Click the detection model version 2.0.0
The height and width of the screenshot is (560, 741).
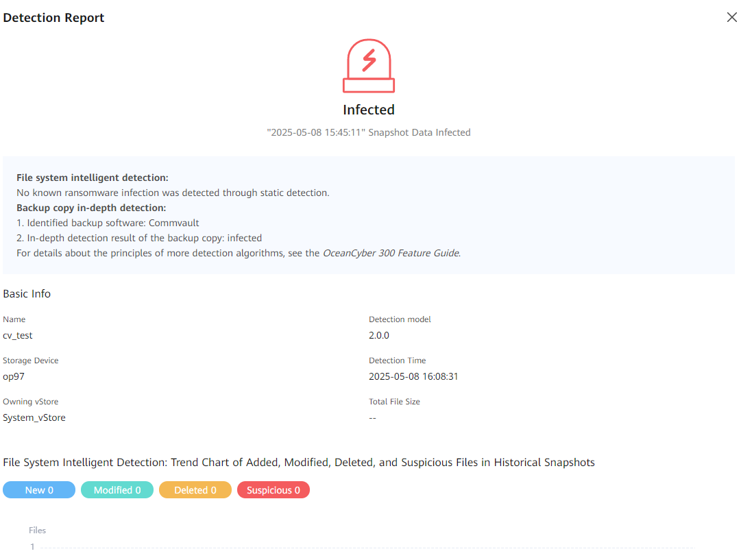(x=379, y=335)
